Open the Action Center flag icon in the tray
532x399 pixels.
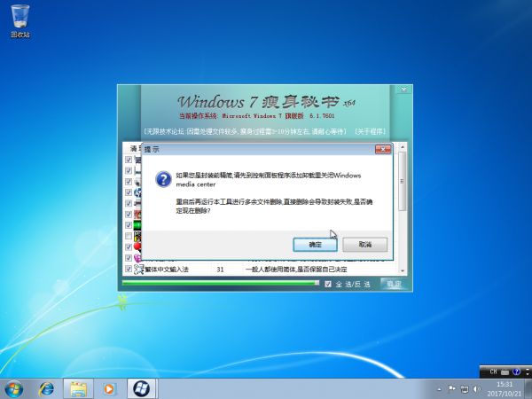pos(452,389)
